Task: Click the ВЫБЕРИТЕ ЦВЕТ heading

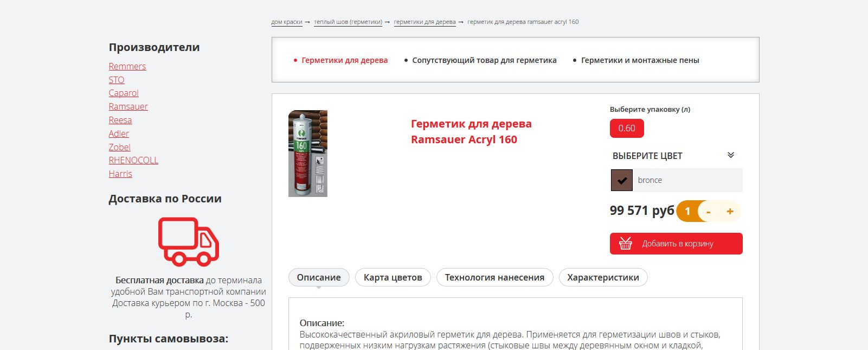Action: 647,156
